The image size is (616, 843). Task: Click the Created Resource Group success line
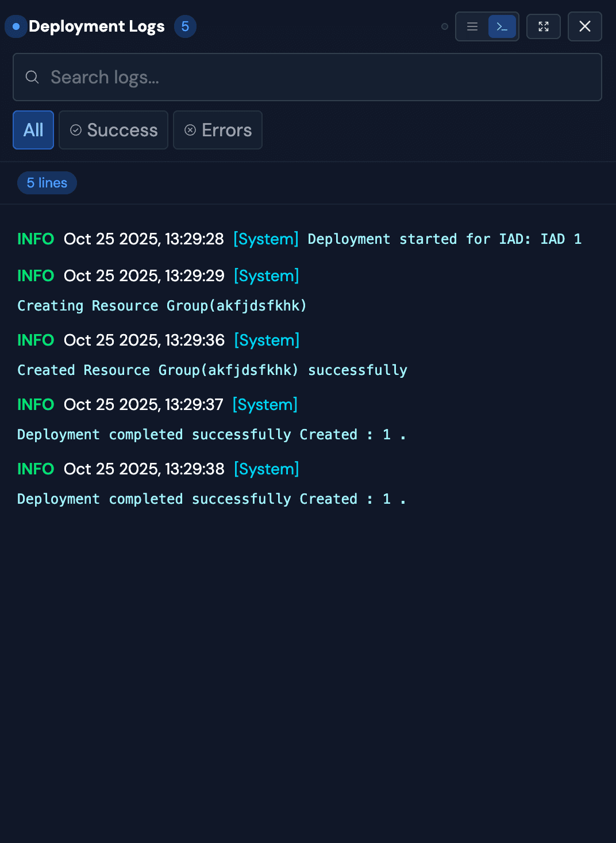(211, 370)
